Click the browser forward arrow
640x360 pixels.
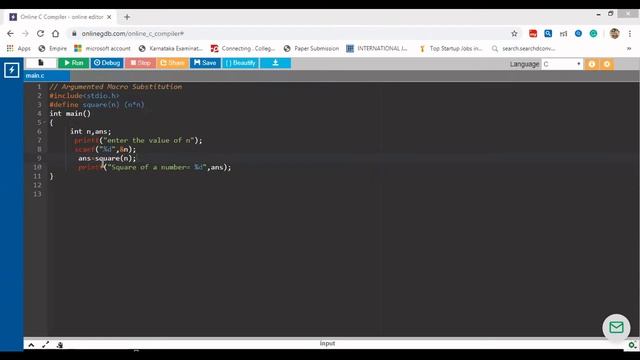click(25, 33)
